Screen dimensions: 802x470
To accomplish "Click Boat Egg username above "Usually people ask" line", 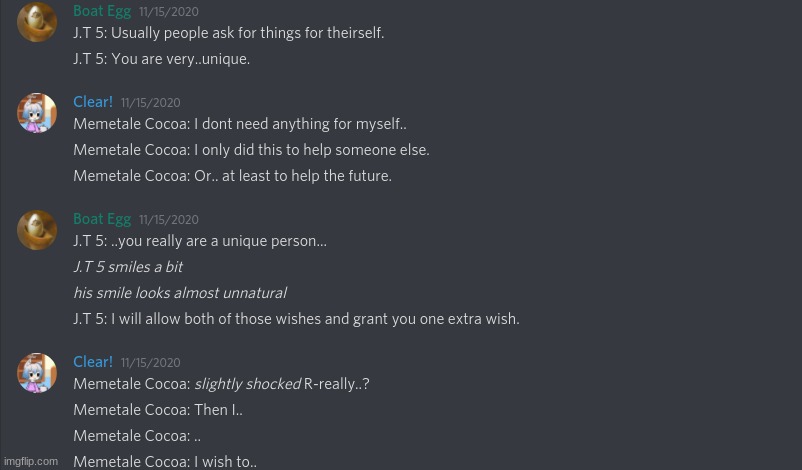I will 102,11.
